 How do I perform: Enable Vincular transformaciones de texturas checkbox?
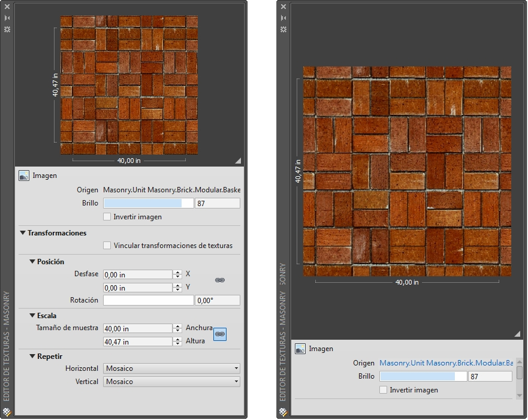107,246
